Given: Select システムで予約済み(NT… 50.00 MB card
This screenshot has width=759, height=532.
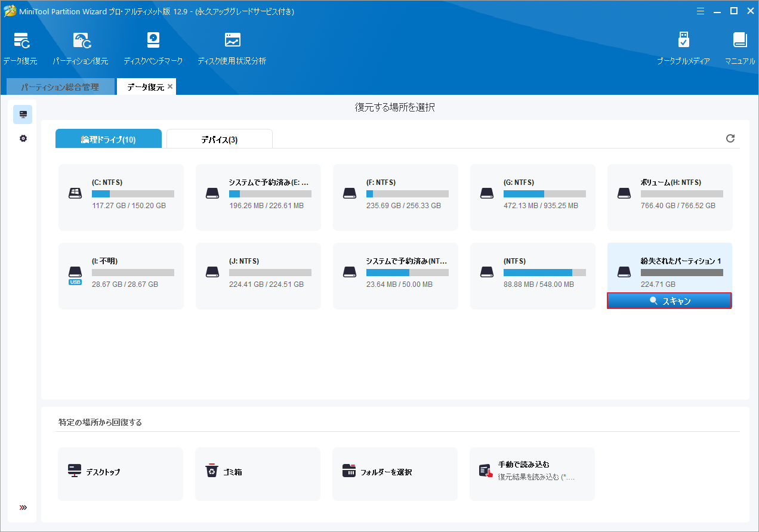Looking at the screenshot, I should [x=396, y=276].
